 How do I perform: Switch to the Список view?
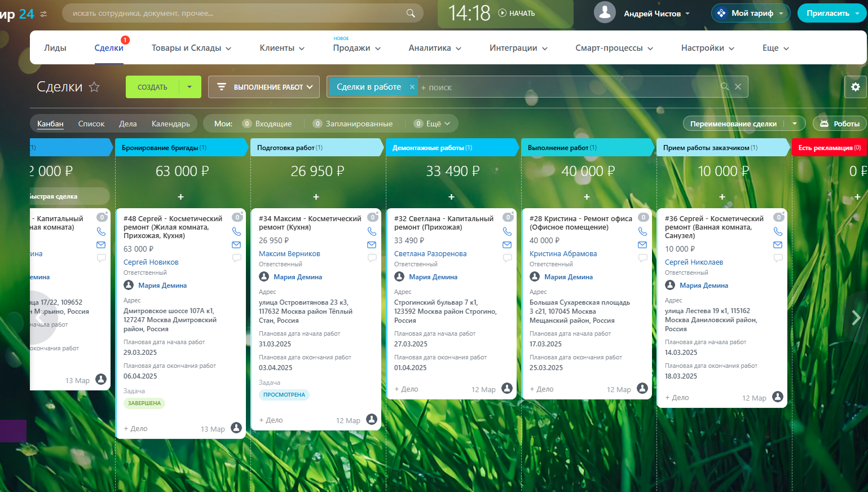coord(91,124)
